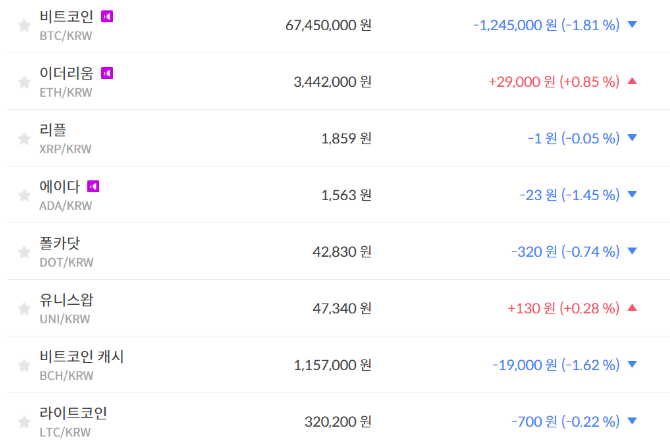Screen dimensions: 670x446
Task: Toggle the favorite star for 리플
Action: tap(24, 138)
